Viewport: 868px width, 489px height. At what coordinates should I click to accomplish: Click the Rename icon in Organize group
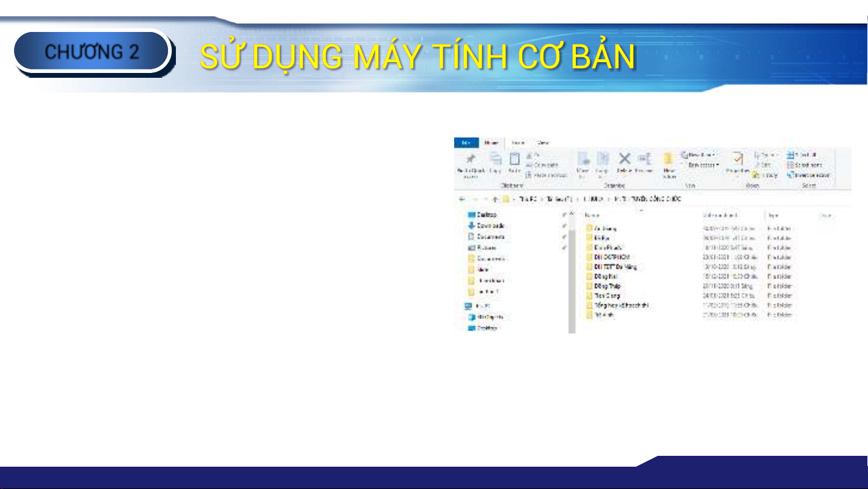pos(644,159)
